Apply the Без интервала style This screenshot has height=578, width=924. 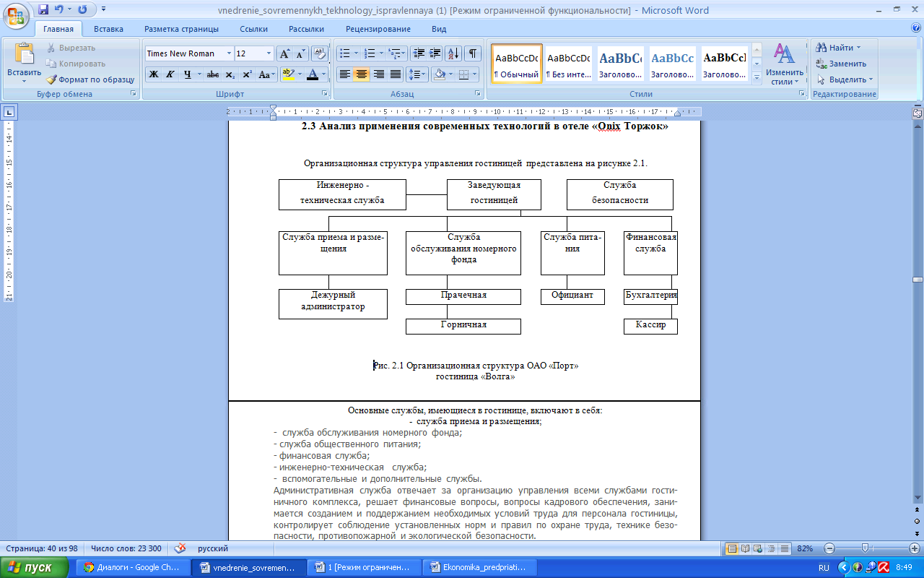pyautogui.click(x=568, y=64)
